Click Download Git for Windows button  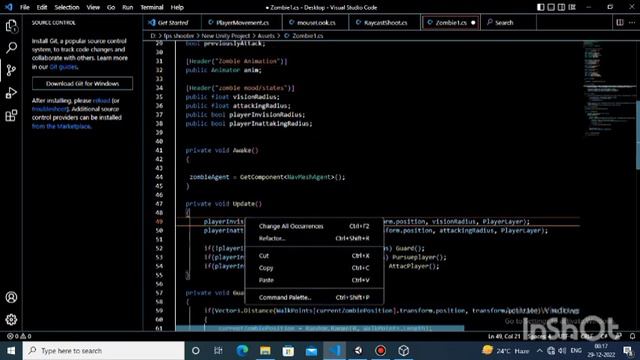(x=82, y=83)
